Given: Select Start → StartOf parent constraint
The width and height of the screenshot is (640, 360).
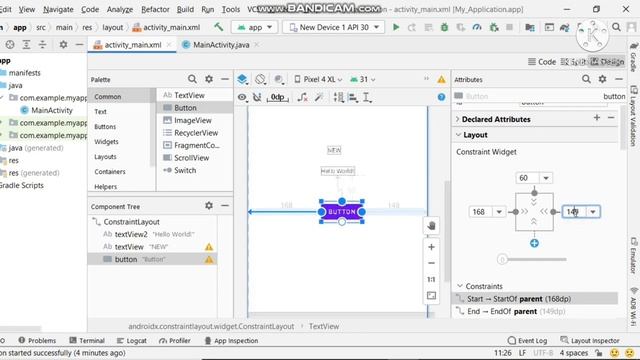Looking at the screenshot, I should tap(535, 299).
